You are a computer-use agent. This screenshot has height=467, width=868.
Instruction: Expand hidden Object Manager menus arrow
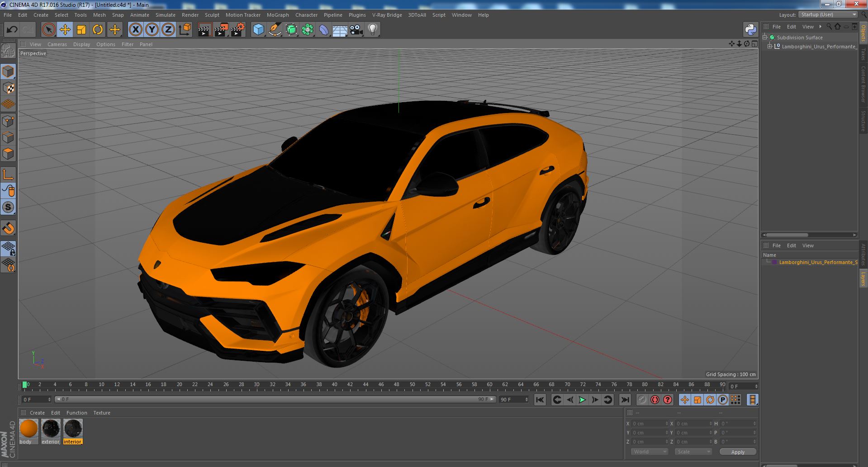[820, 26]
